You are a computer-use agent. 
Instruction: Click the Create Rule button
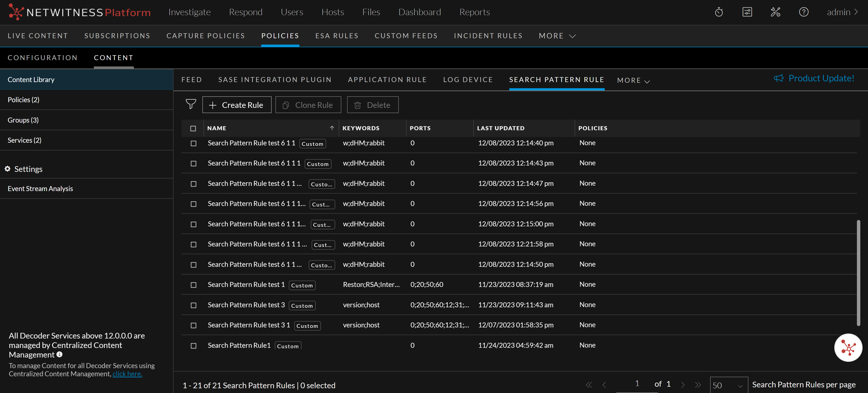click(x=237, y=105)
